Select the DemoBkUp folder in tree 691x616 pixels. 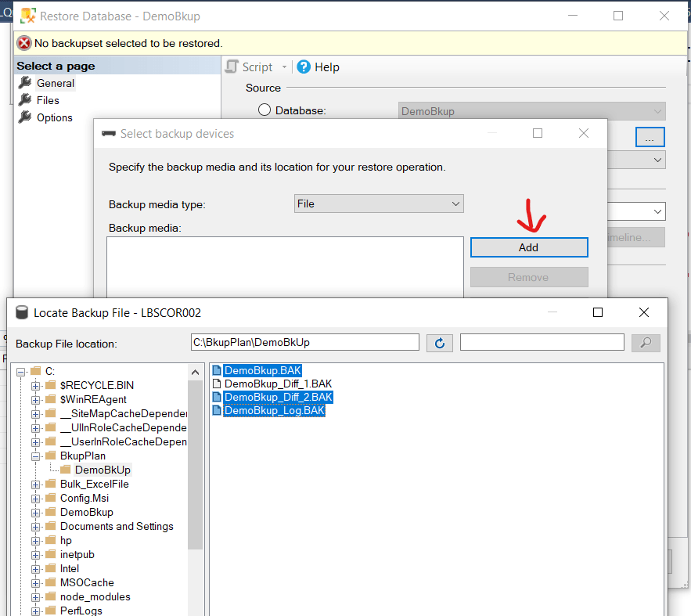pos(102,470)
